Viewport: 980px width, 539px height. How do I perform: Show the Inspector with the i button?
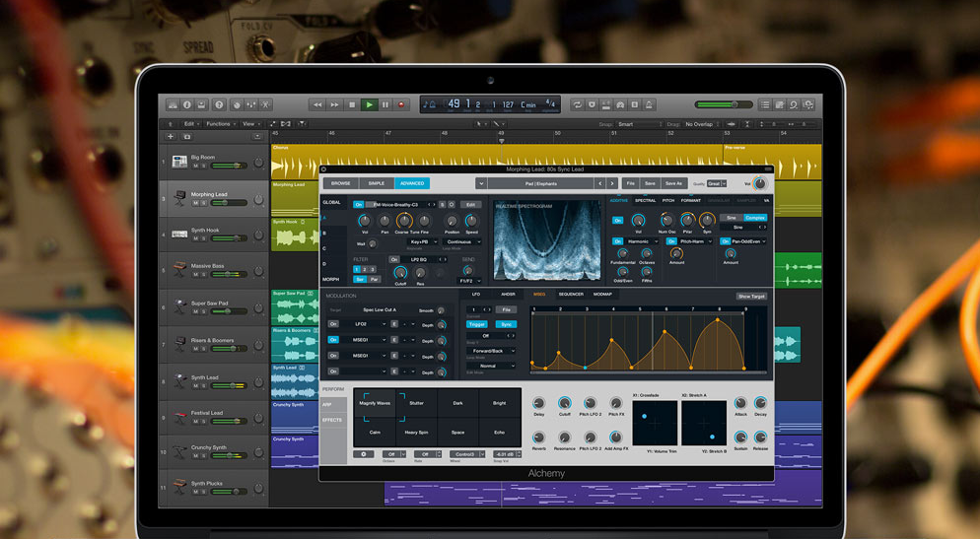point(187,104)
